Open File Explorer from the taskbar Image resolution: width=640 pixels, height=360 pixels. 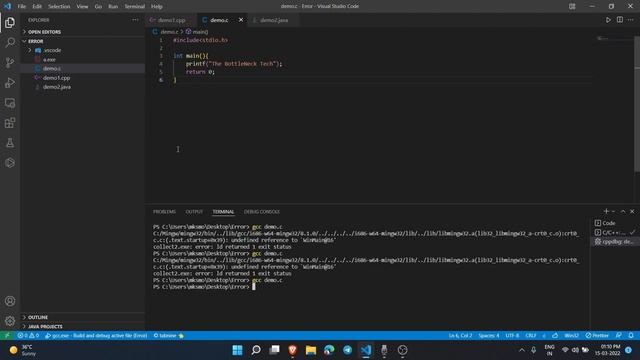[x=311, y=350]
